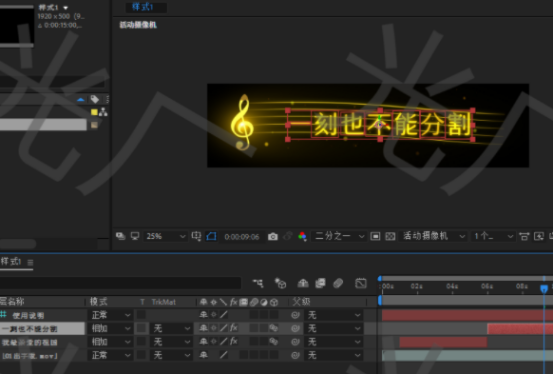Open blend mode 相加 of selected layer
The image size is (554, 374).
(111, 328)
